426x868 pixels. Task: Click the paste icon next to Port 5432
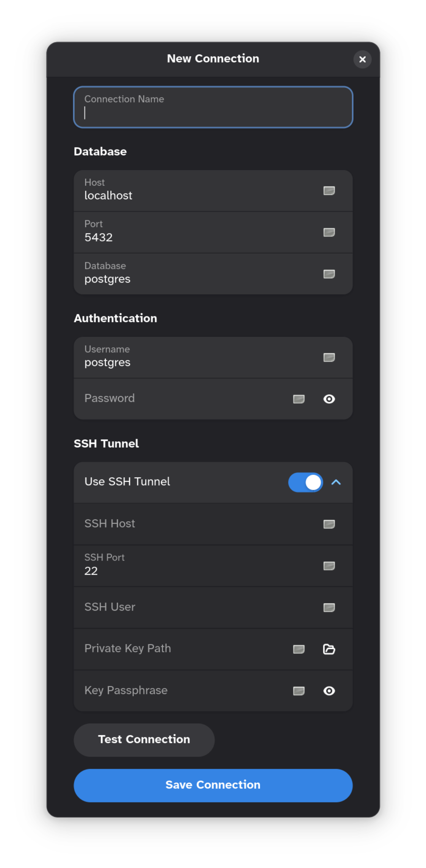point(329,232)
